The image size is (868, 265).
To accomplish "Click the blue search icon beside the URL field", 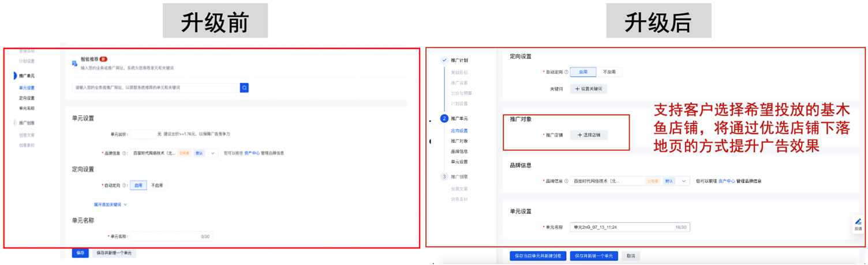I will tap(244, 88).
